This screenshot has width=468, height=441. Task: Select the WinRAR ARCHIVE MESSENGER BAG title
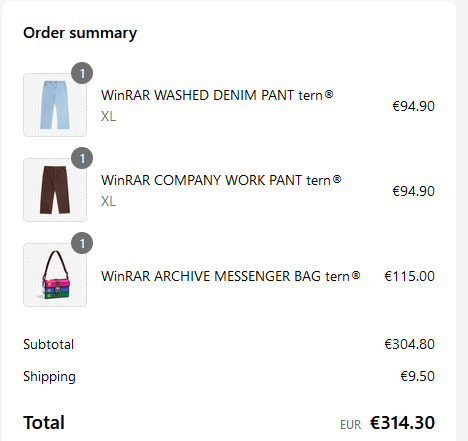(x=230, y=276)
